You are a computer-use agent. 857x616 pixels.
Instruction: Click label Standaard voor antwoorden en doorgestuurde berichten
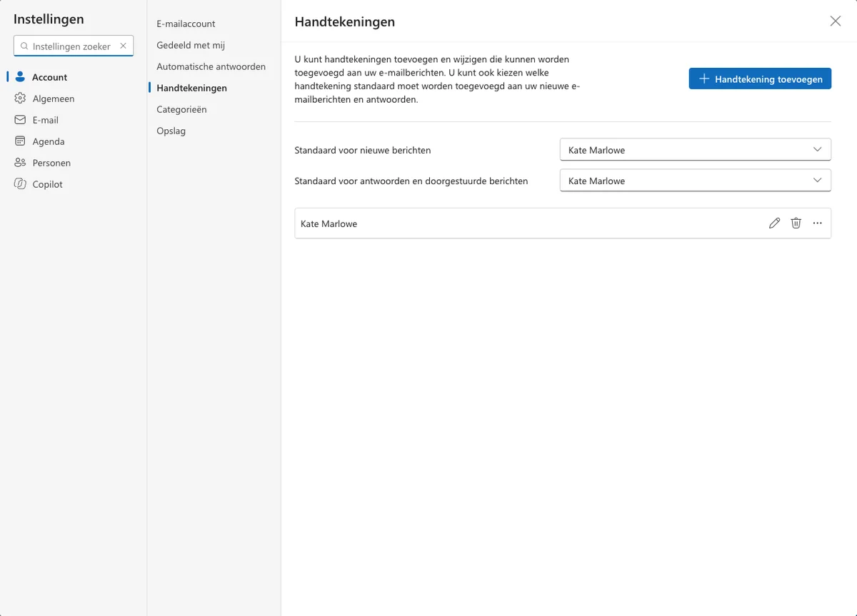(x=411, y=181)
